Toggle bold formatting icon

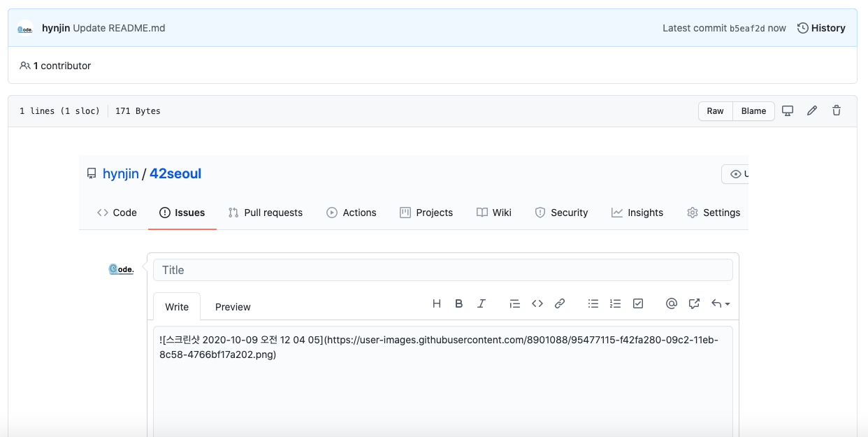459,303
